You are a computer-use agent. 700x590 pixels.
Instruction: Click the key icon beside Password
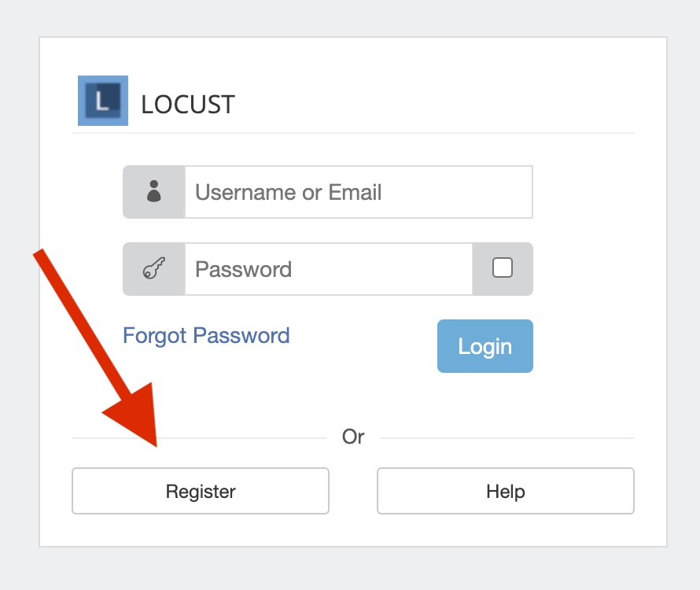tap(153, 269)
